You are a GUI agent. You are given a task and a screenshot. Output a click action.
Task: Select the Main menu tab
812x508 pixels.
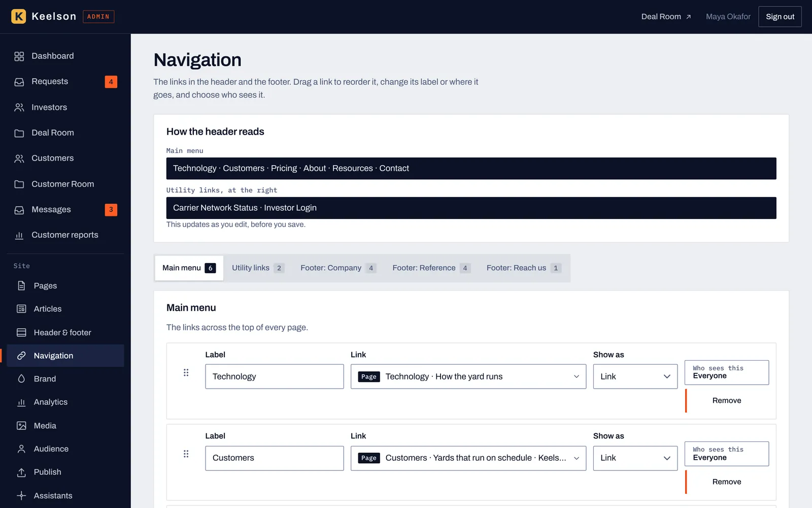click(x=189, y=268)
